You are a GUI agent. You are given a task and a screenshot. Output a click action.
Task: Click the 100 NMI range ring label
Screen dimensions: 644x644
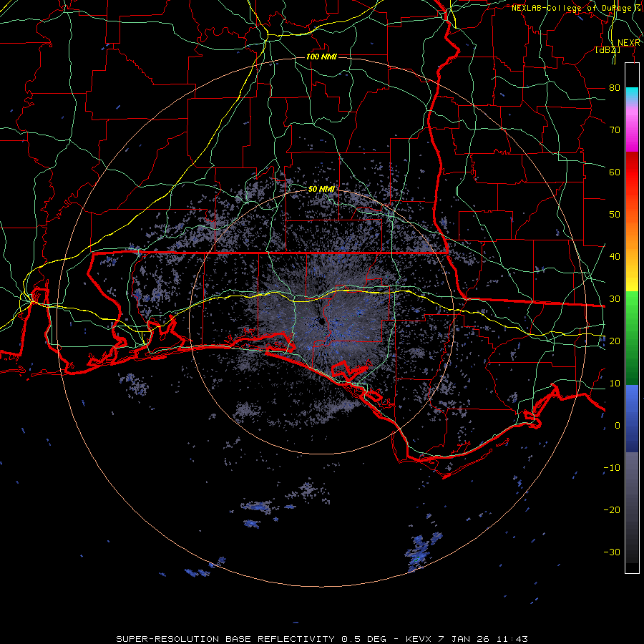click(321, 57)
